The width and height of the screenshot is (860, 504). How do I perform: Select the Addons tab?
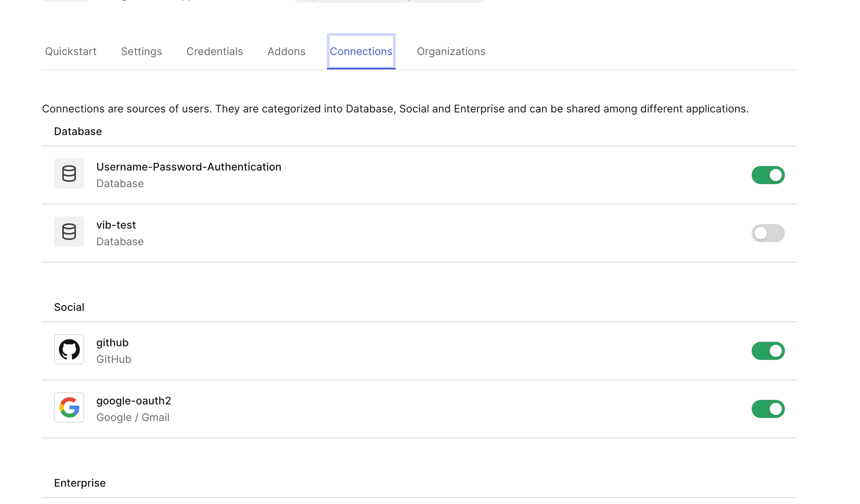[x=286, y=51]
